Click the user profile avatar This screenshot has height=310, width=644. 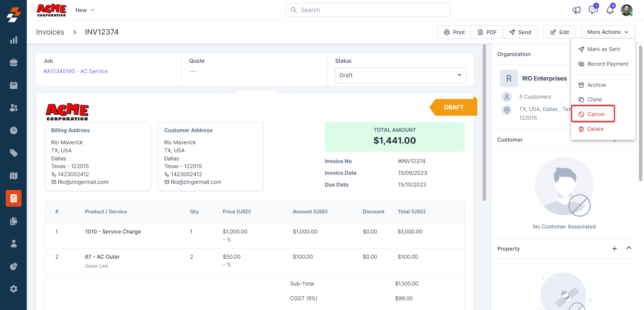627,10
